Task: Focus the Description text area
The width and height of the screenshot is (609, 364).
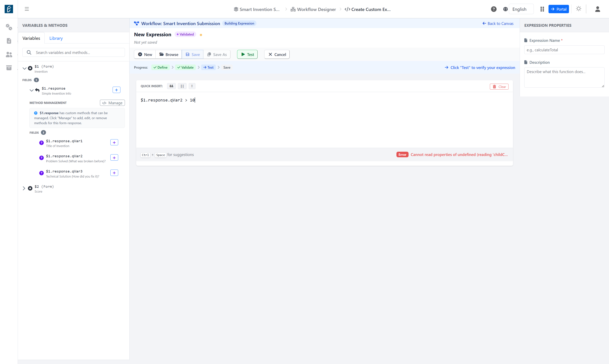Action: tap(564, 78)
